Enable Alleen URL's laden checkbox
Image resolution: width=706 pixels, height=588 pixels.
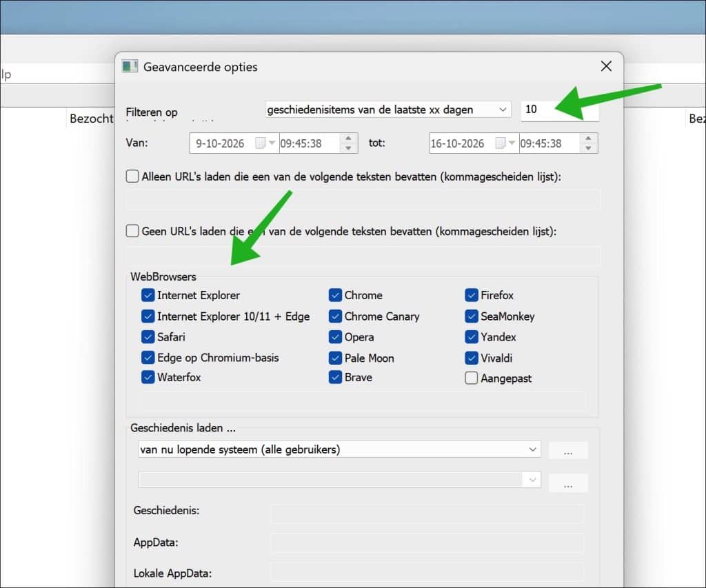coord(132,176)
